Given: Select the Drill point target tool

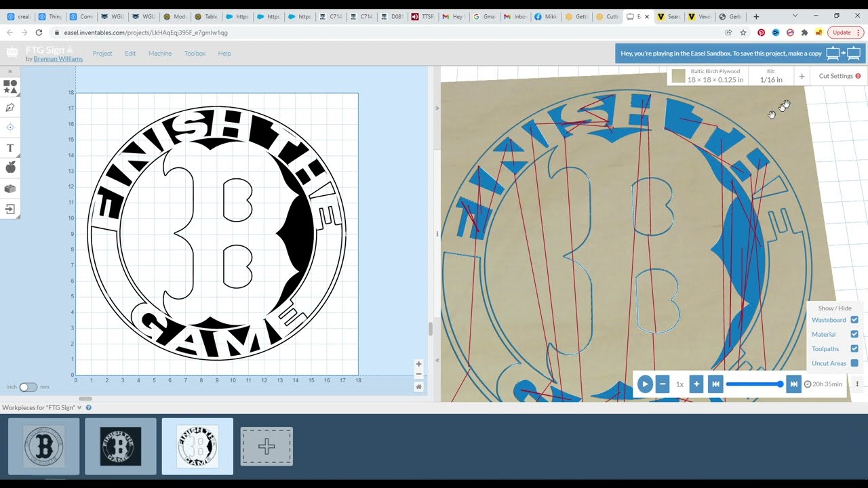Looking at the screenshot, I should point(10,127).
